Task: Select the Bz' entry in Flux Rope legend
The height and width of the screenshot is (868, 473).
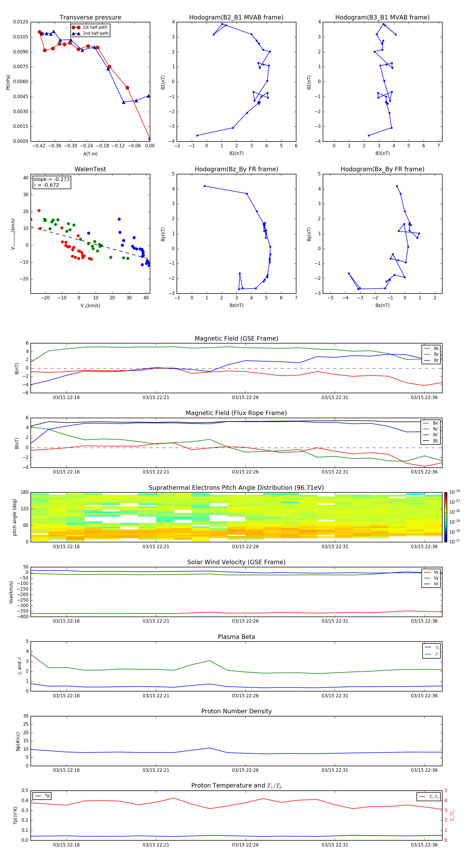Action: [431, 435]
